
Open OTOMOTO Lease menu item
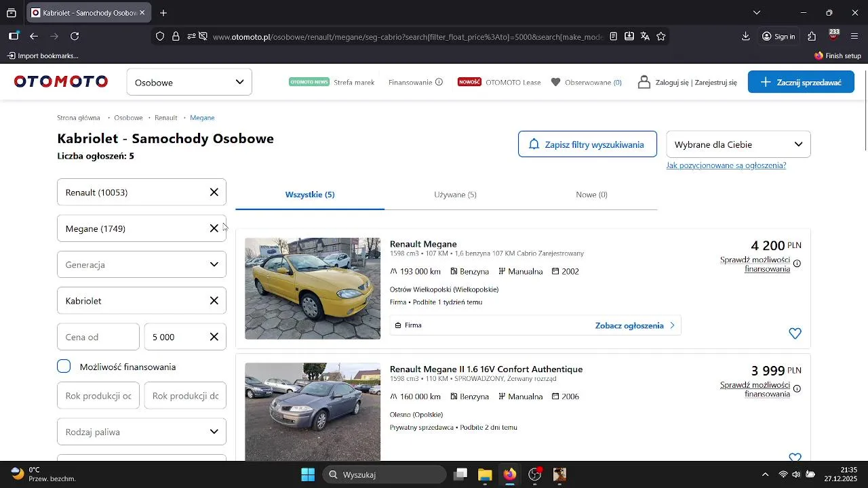pyautogui.click(x=513, y=82)
